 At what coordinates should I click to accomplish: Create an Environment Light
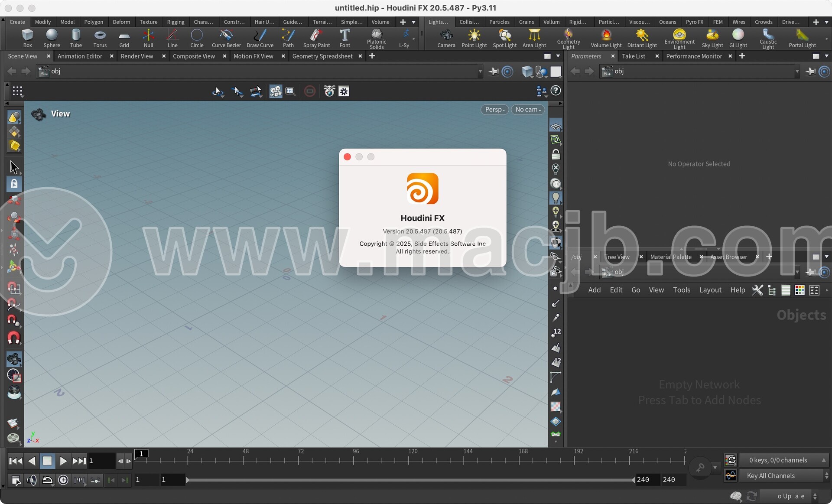[x=679, y=39]
